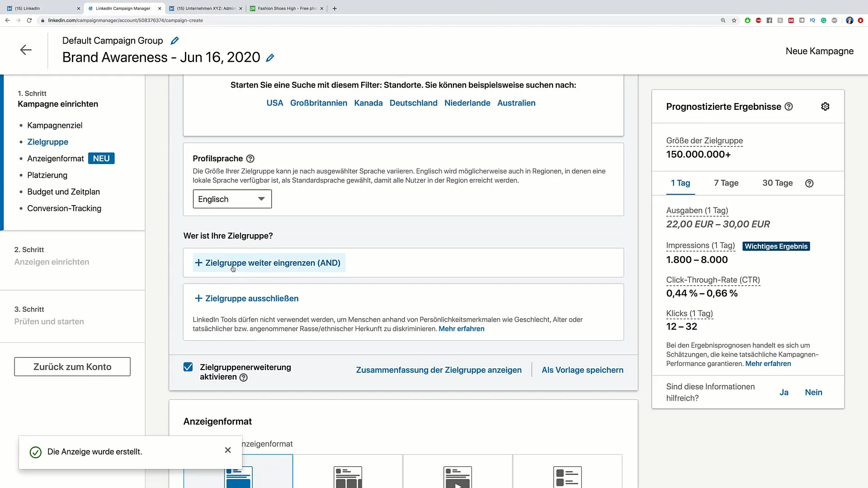Click the red update arrow icon
The width and height of the screenshot is (868, 488).
coord(860,20)
